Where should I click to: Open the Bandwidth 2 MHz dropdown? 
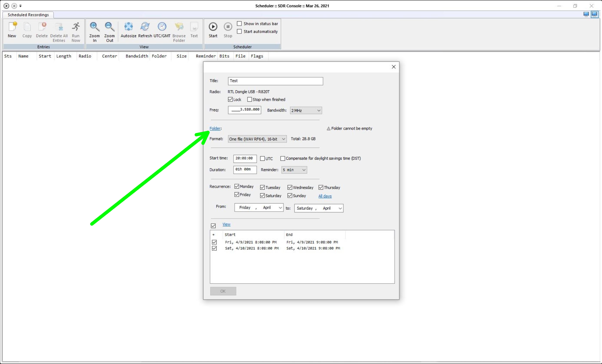[x=306, y=110]
